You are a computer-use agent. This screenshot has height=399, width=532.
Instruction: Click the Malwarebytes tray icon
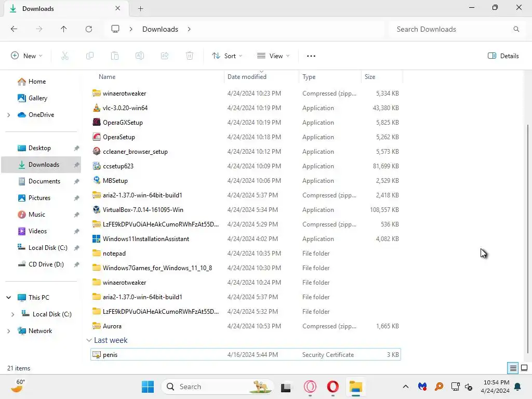click(x=422, y=387)
